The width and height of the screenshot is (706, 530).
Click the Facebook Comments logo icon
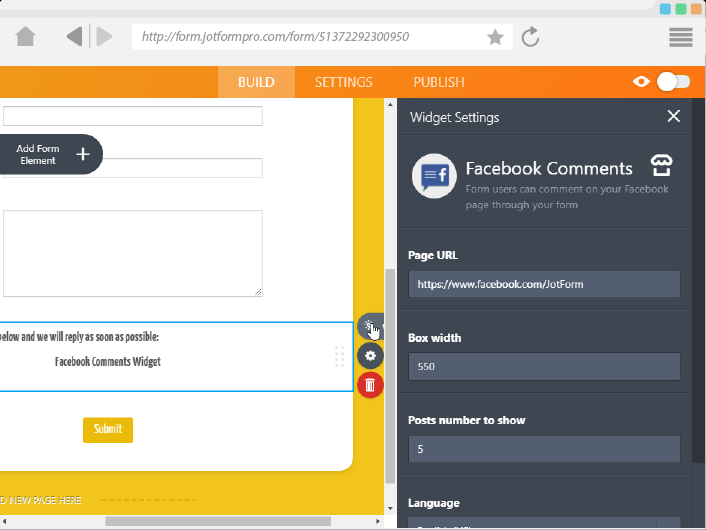435,177
